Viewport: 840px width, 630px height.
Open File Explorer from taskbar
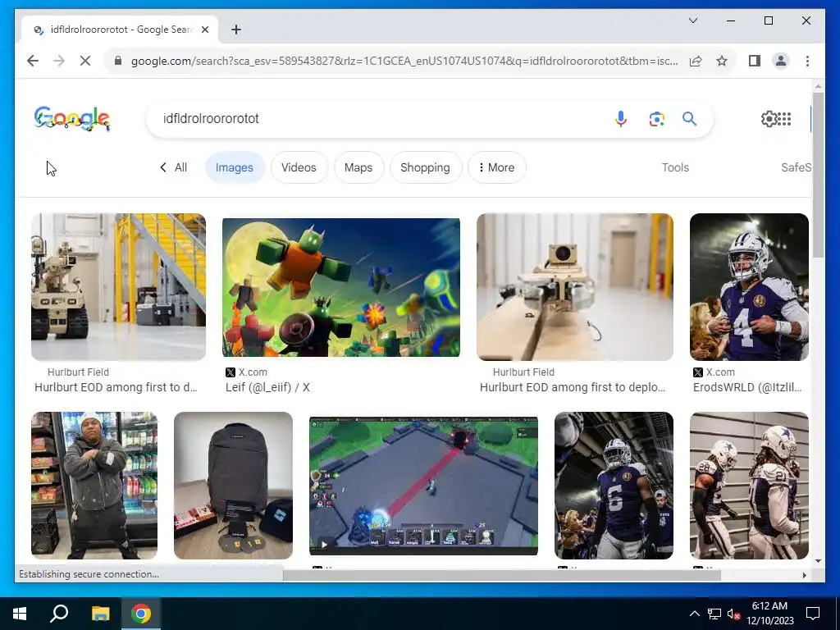coord(100,614)
